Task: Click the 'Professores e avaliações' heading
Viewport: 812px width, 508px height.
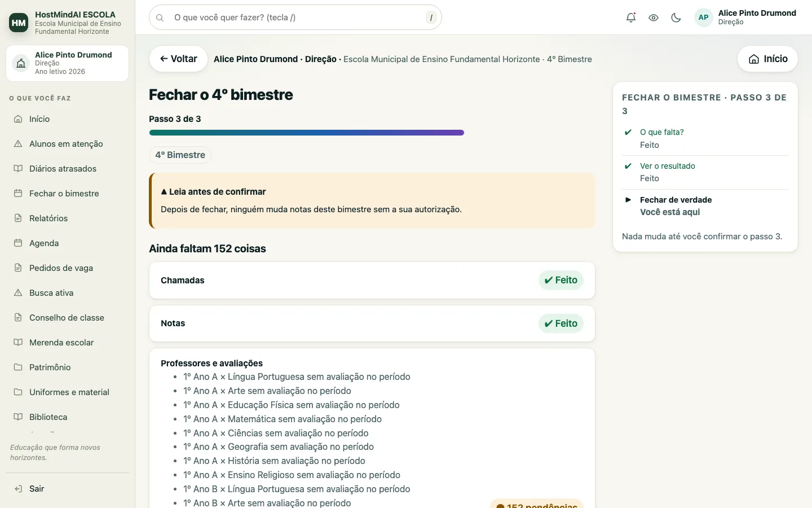Action: [x=211, y=364]
